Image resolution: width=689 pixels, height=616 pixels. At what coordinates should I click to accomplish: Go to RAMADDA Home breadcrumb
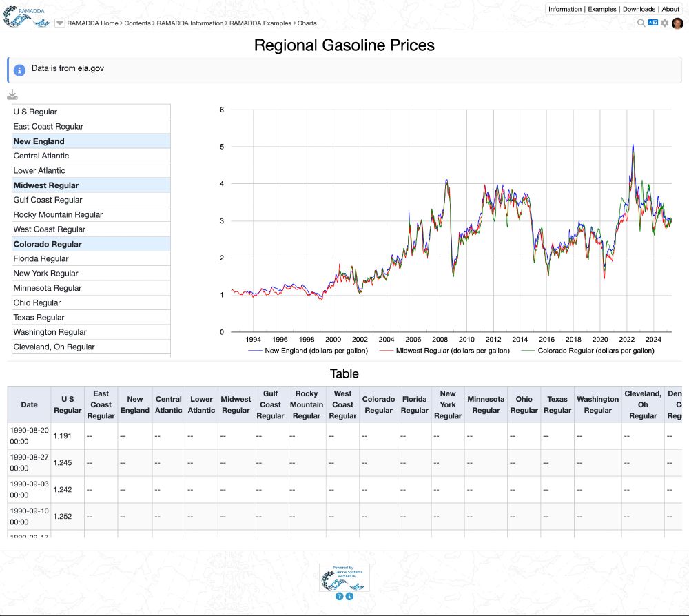coord(93,23)
